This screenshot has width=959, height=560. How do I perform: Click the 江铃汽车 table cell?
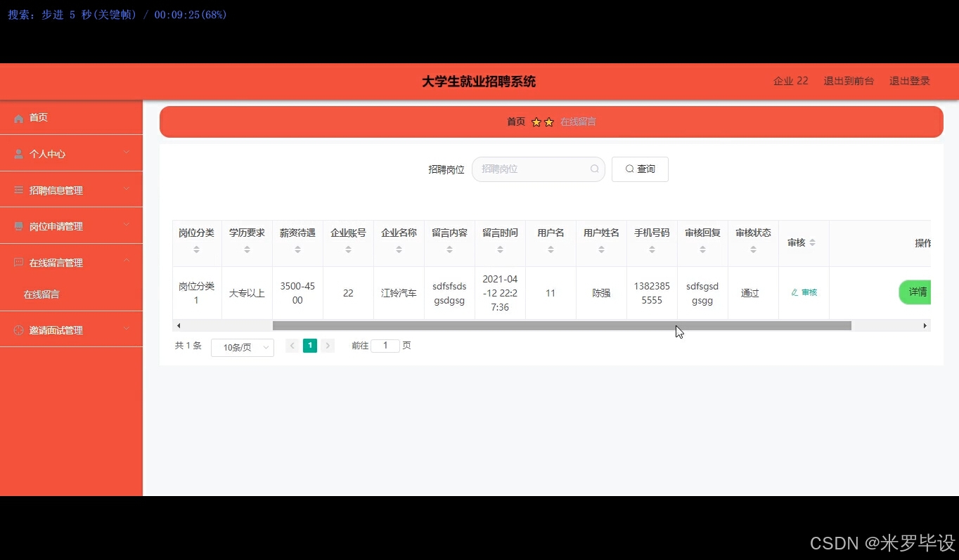point(399,293)
